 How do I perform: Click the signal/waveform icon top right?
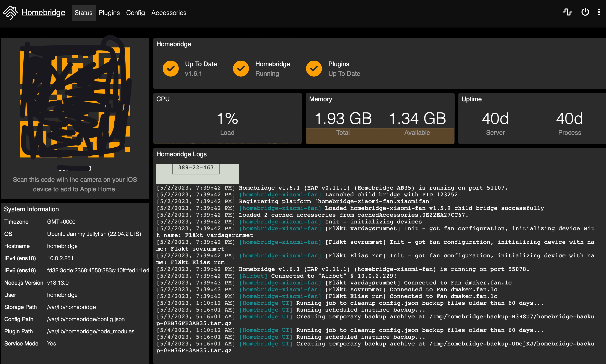[568, 12]
